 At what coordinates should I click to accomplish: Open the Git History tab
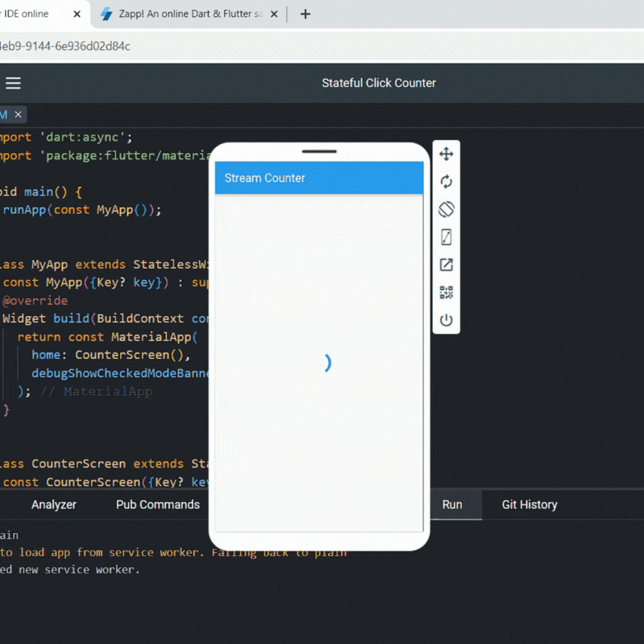(x=529, y=505)
